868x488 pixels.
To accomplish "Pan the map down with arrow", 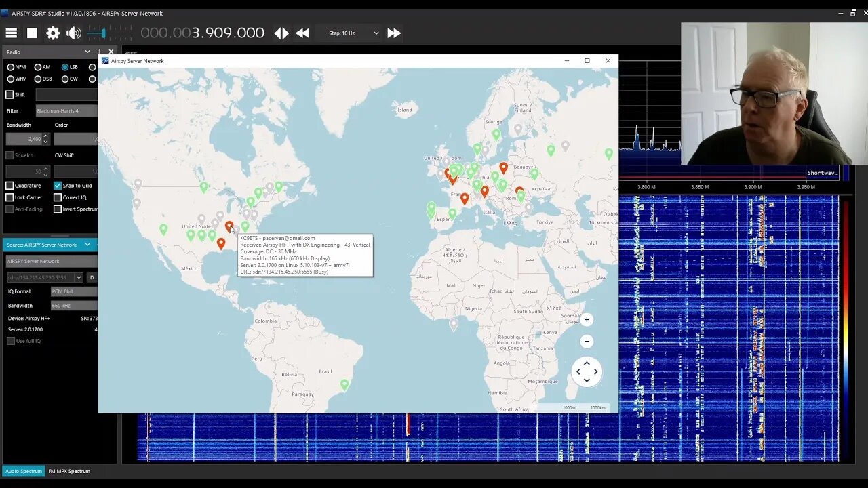I will (x=587, y=380).
